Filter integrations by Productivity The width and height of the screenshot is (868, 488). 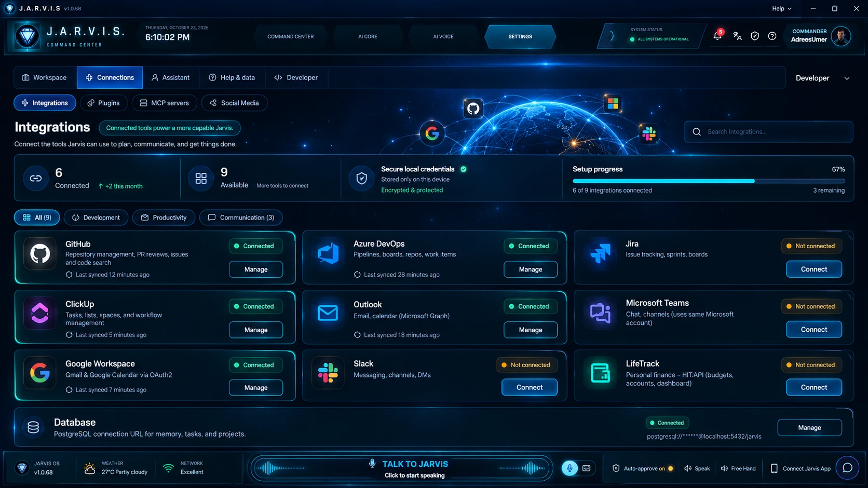pos(164,218)
